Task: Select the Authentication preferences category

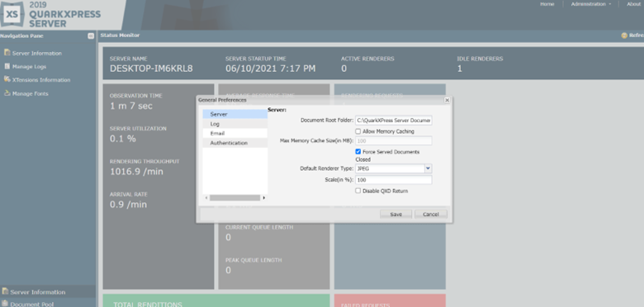Action: pos(235,143)
